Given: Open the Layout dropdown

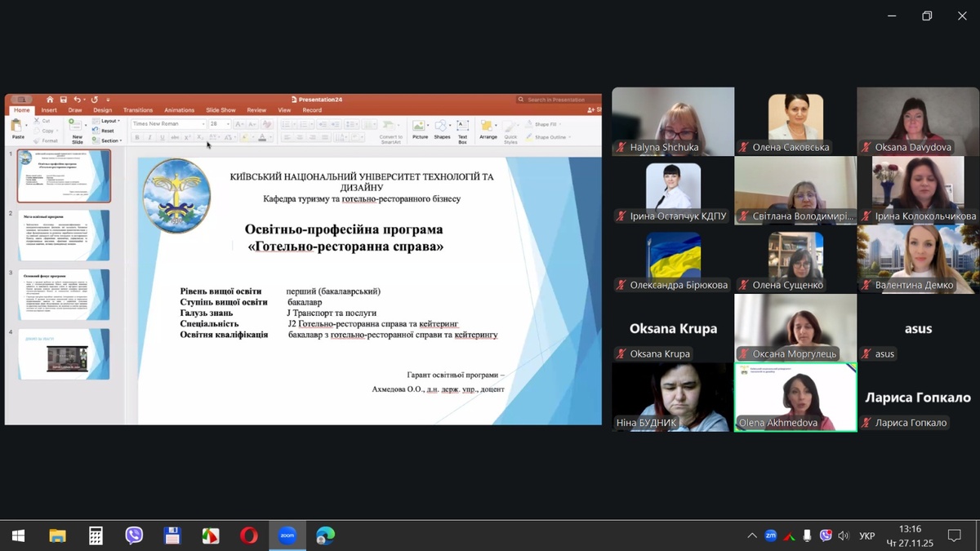Looking at the screenshot, I should [x=110, y=121].
